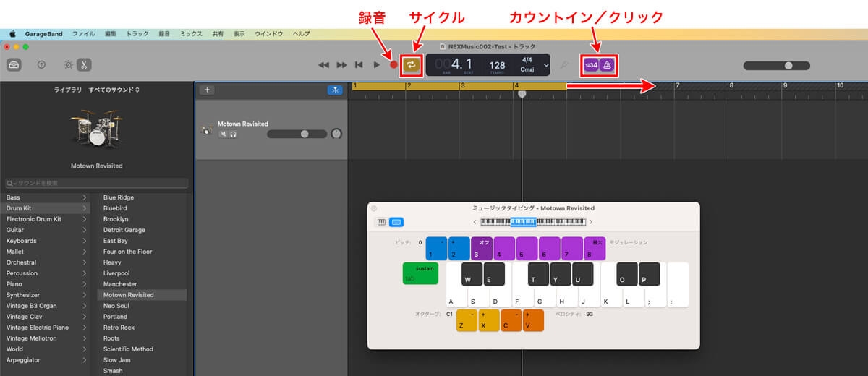Select the computer keyboard view in Musical Typing
This screenshot has height=376, width=868.
click(x=396, y=222)
